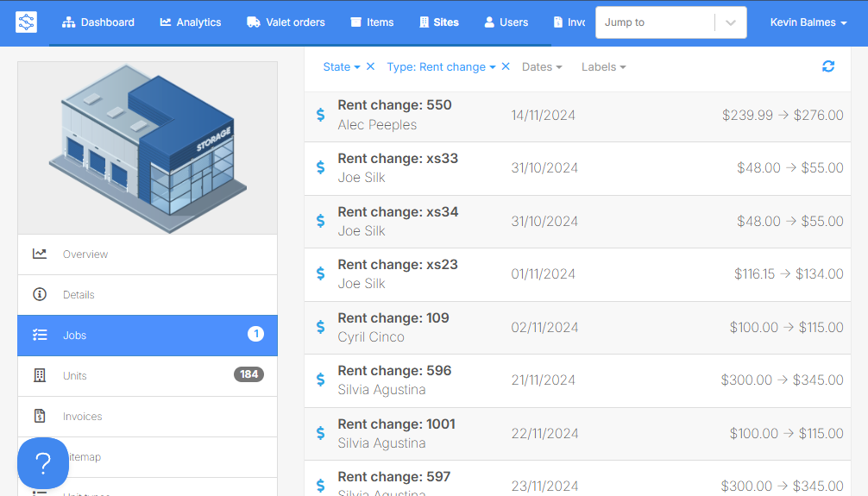The image size is (868, 496).
Task: Click the Units building icon
Action: (40, 375)
